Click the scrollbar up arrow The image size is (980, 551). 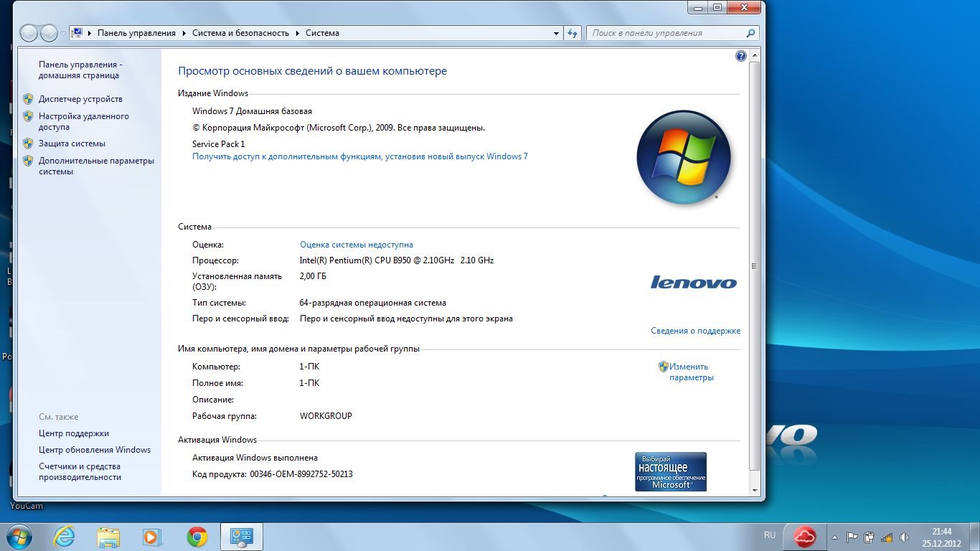(754, 55)
